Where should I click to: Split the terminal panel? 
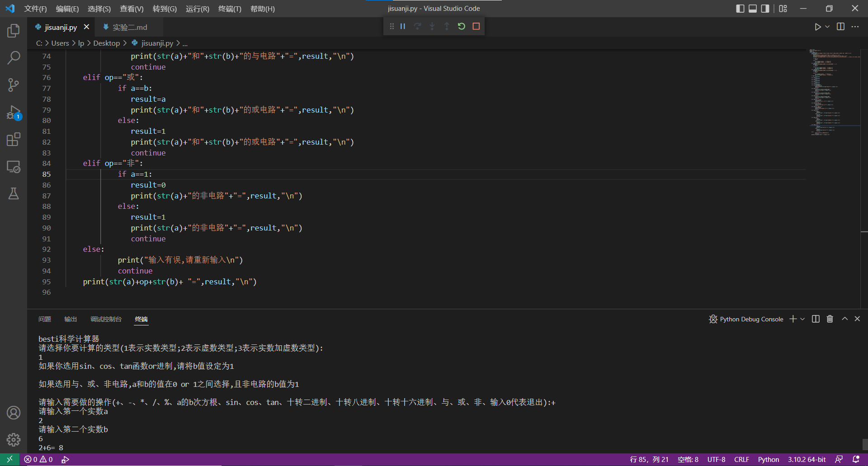[816, 319]
